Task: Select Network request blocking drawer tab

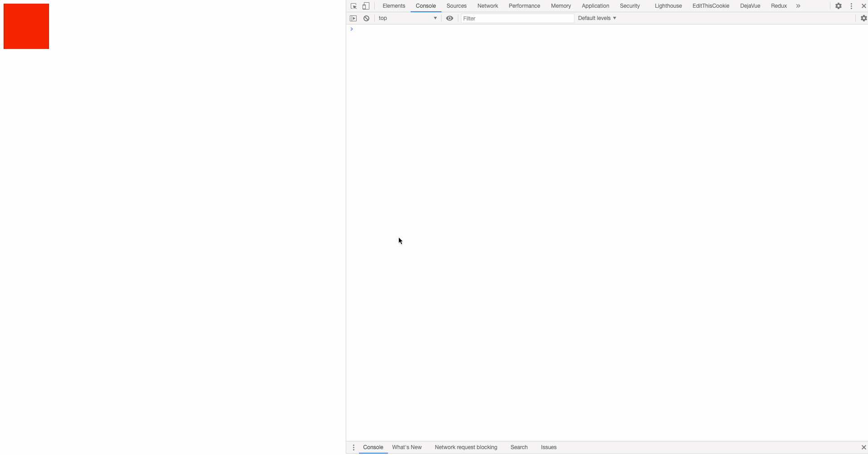Action: click(x=466, y=447)
